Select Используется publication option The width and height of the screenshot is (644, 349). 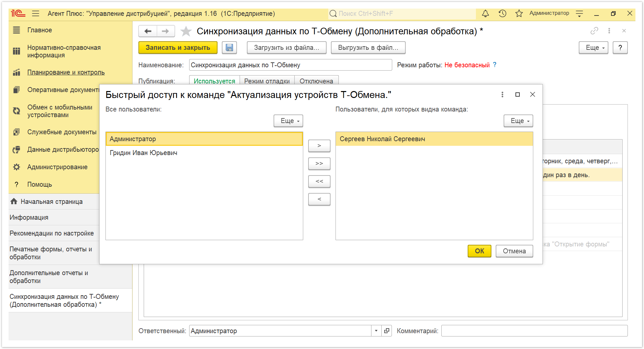(215, 80)
